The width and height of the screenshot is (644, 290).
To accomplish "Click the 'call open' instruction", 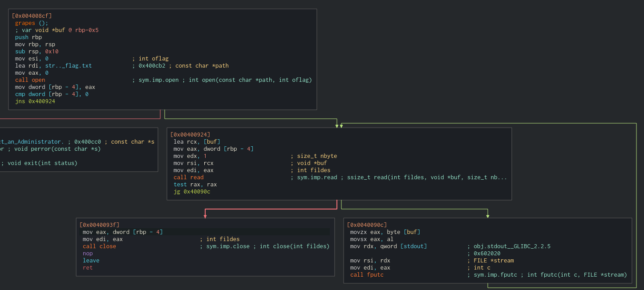I will tap(30, 80).
